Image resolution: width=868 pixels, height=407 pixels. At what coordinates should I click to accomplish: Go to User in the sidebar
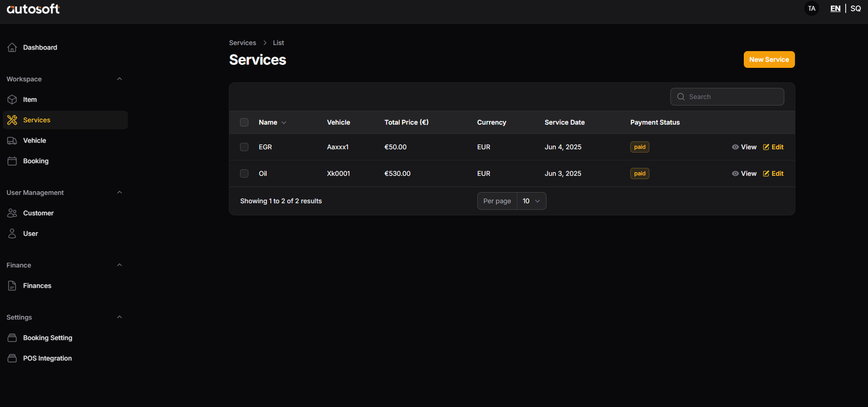tap(30, 234)
